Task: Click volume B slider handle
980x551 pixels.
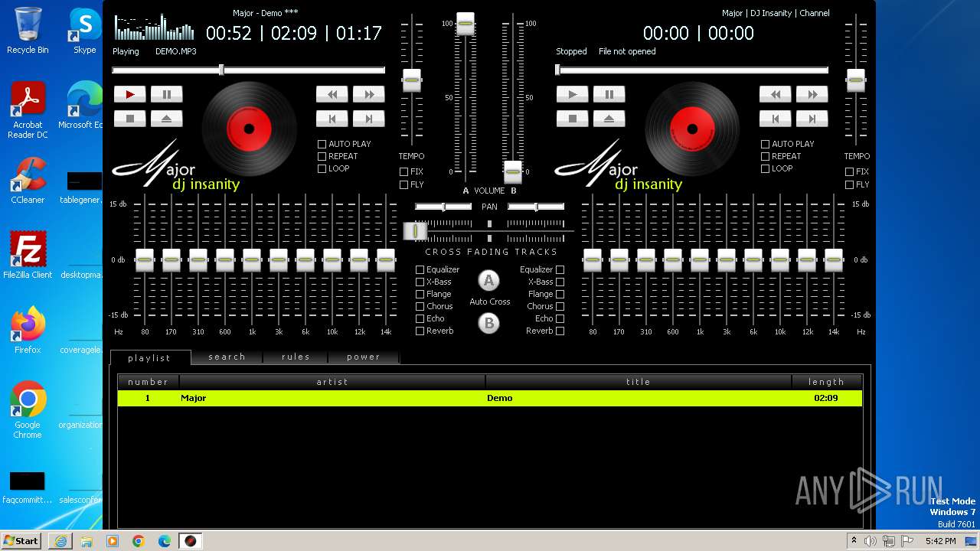Action: [x=513, y=171]
